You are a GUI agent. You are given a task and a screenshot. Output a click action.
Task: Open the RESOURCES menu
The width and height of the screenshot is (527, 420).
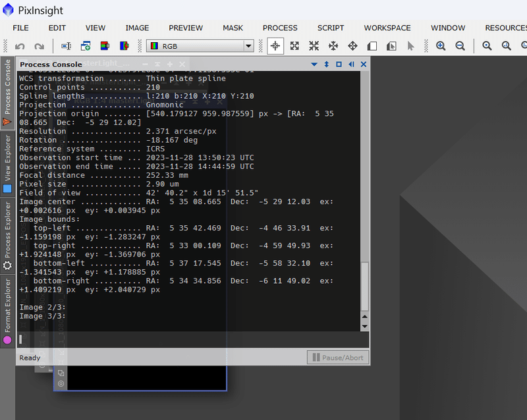pyautogui.click(x=506, y=28)
